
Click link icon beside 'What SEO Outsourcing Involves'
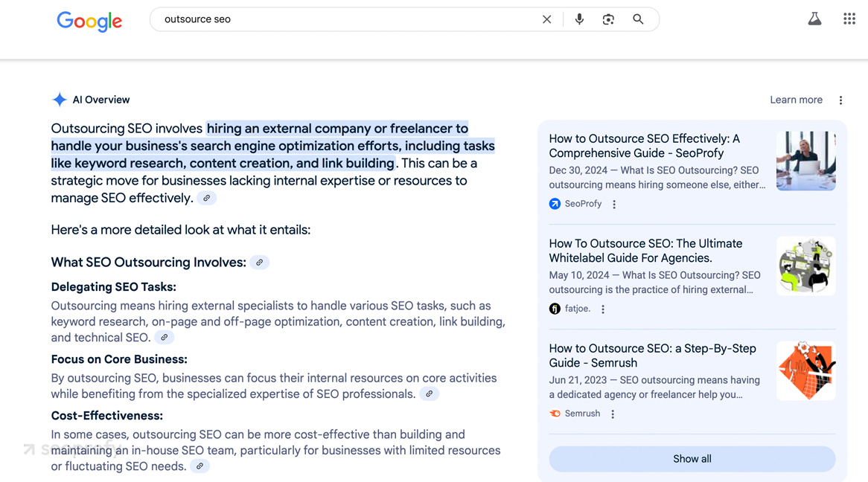(260, 263)
